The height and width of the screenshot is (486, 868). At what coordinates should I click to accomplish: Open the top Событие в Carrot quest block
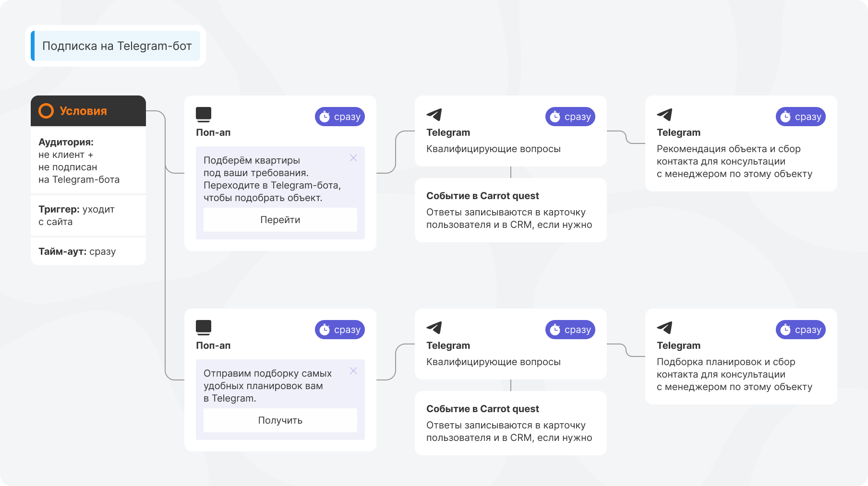click(x=511, y=210)
